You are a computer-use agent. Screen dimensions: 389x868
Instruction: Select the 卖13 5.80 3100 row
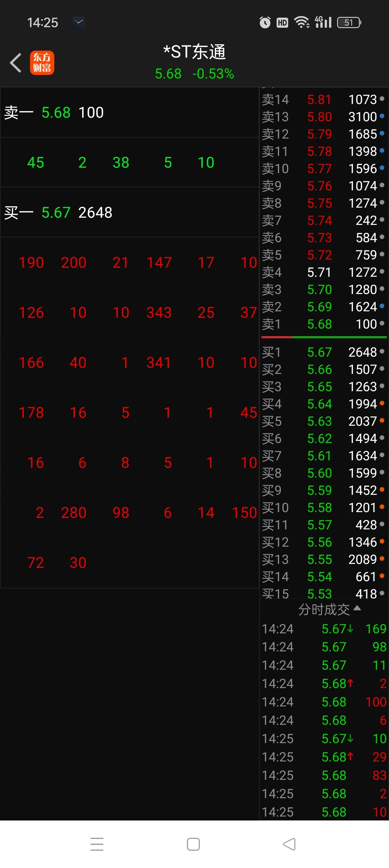coord(323,117)
